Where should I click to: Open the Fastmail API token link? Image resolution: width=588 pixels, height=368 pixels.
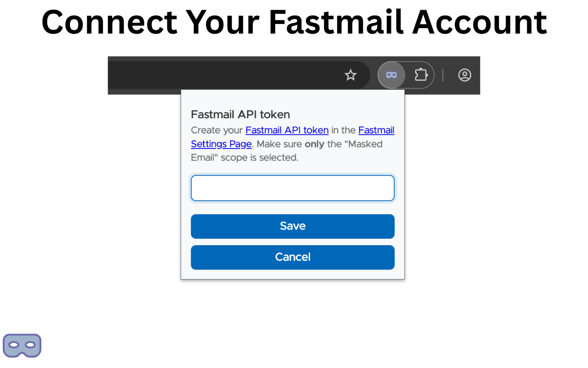point(287,130)
